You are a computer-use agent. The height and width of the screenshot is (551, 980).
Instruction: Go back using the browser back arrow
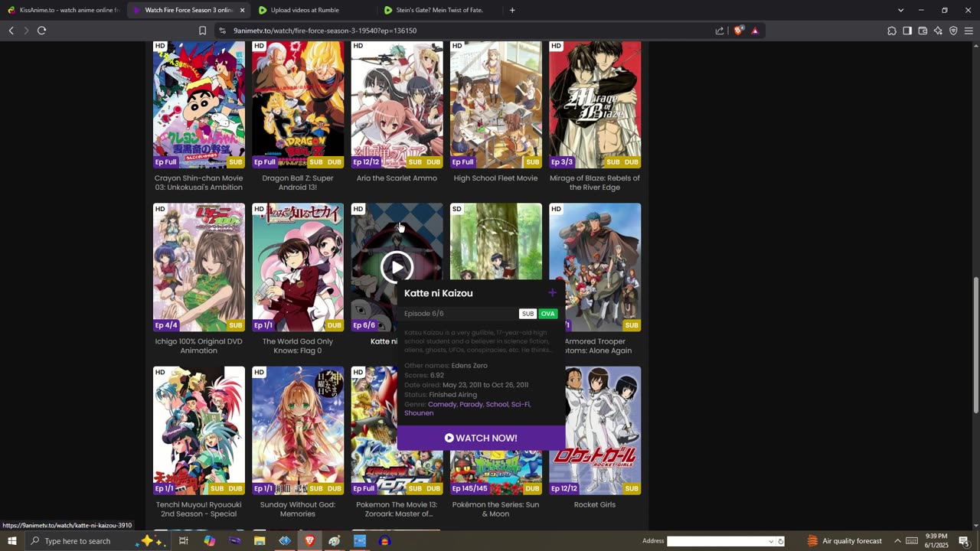[x=11, y=31]
